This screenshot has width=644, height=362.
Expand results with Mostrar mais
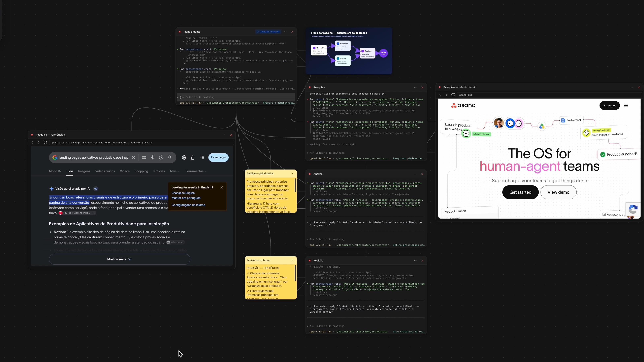click(x=120, y=259)
